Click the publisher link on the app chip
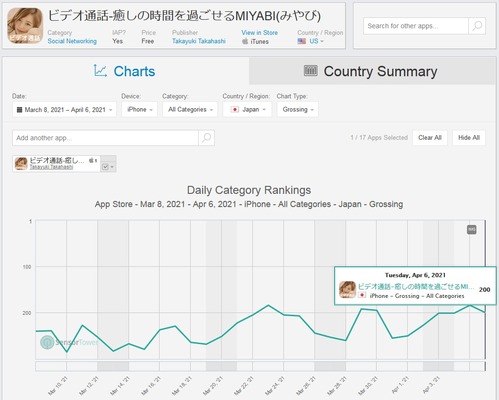Screen dimensions: 499x400 tap(51, 167)
